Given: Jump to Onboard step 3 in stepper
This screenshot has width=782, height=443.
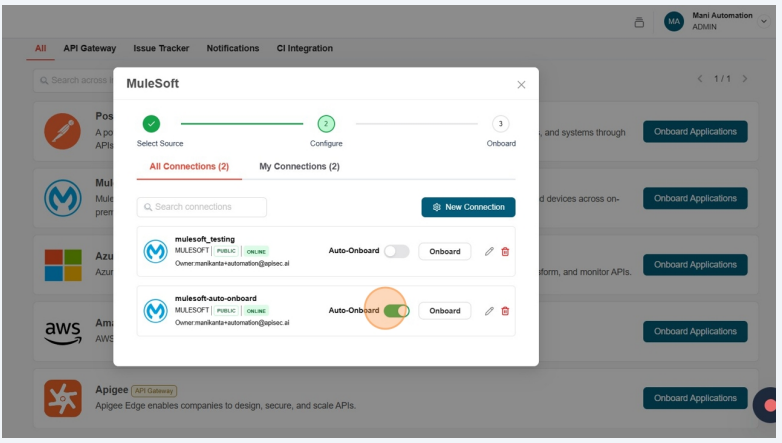Looking at the screenshot, I should (501, 124).
